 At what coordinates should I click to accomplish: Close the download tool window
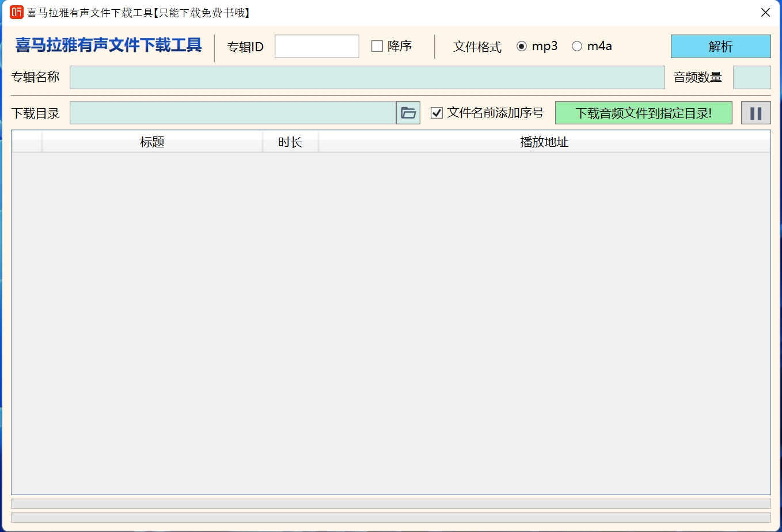[765, 12]
